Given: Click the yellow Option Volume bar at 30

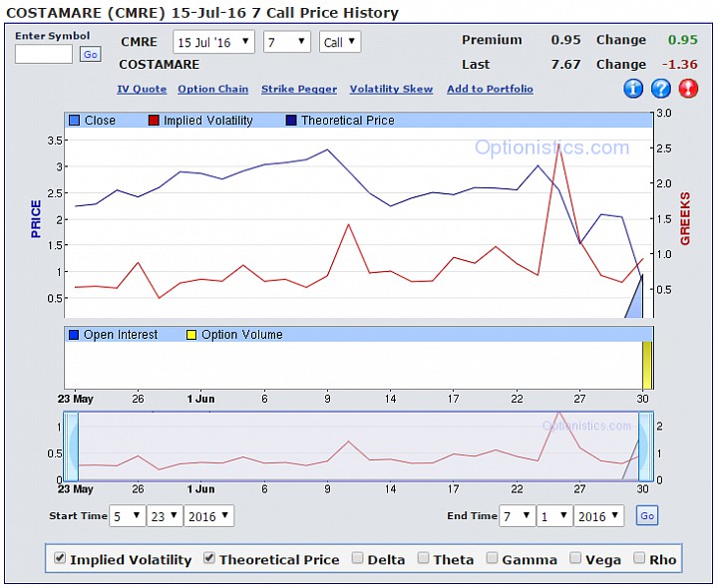Looking at the screenshot, I should (x=647, y=365).
